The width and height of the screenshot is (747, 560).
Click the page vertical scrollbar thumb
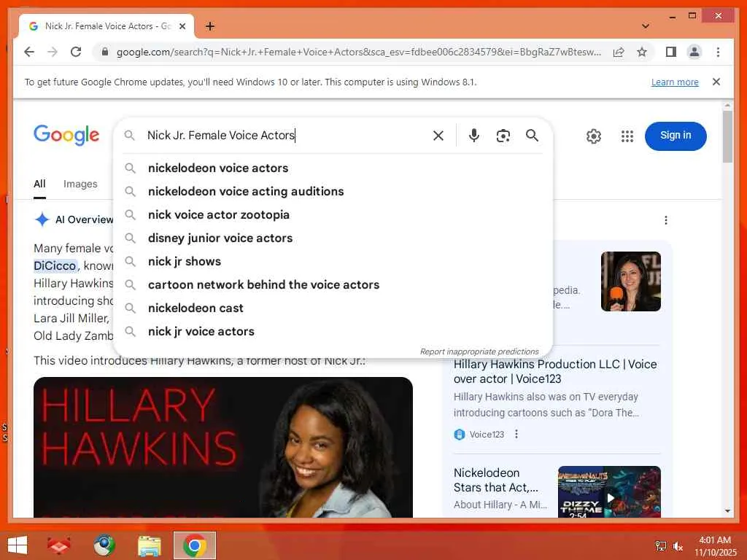[x=727, y=136]
